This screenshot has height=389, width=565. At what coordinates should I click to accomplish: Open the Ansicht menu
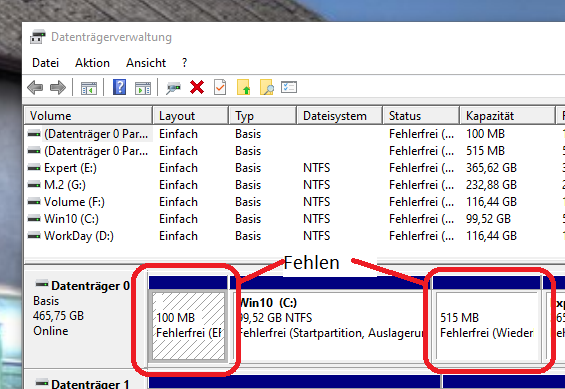[x=146, y=63]
